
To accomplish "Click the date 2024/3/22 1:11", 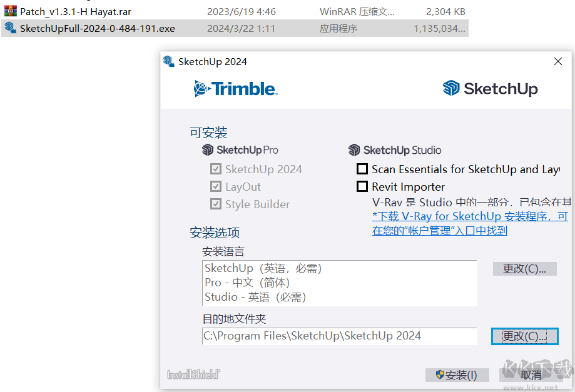I will tap(241, 29).
